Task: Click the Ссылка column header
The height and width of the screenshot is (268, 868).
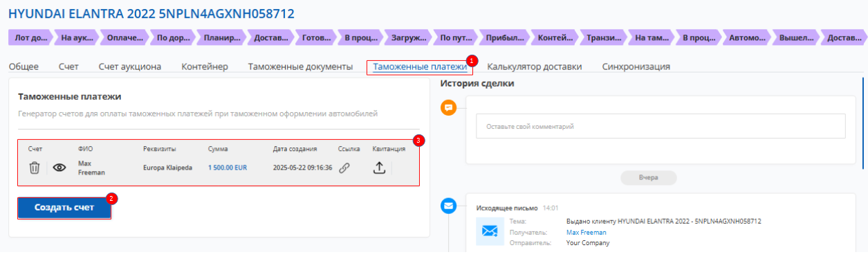Action: tap(349, 149)
